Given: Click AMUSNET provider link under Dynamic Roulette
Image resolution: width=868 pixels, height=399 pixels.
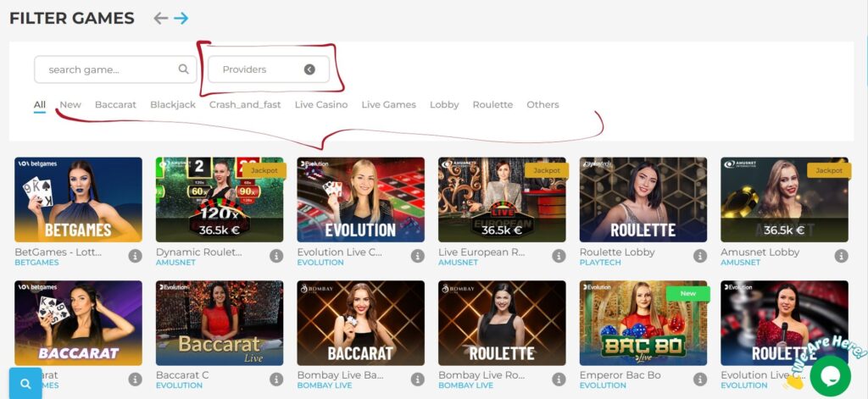Looking at the screenshot, I should tap(175, 263).
